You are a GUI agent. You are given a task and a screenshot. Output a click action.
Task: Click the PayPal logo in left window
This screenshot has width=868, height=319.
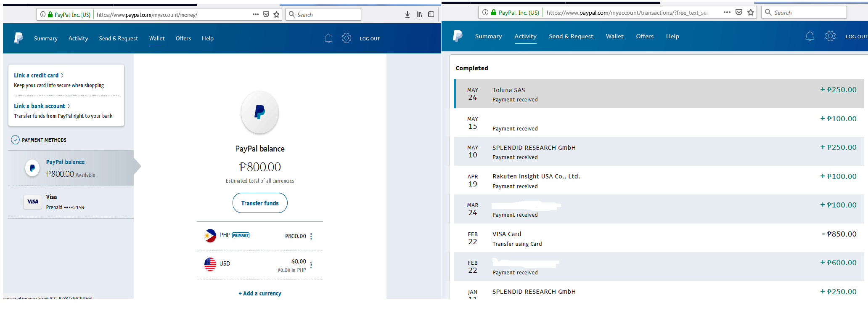coord(19,38)
